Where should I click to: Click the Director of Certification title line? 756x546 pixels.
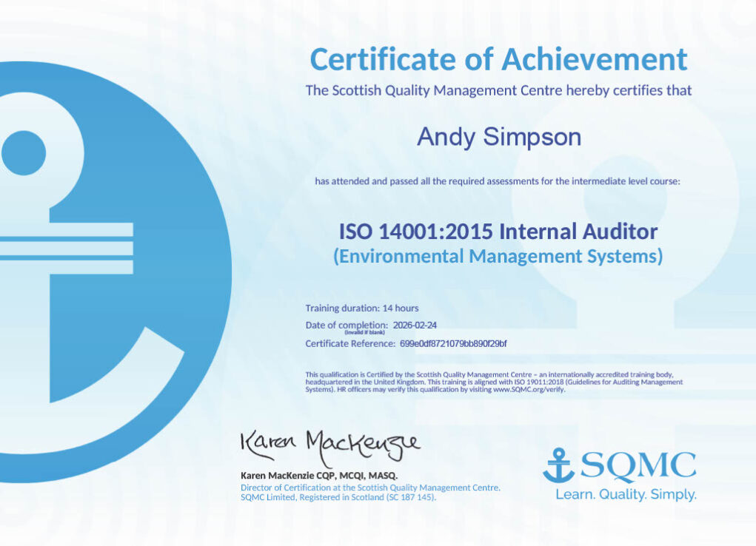[370, 488]
